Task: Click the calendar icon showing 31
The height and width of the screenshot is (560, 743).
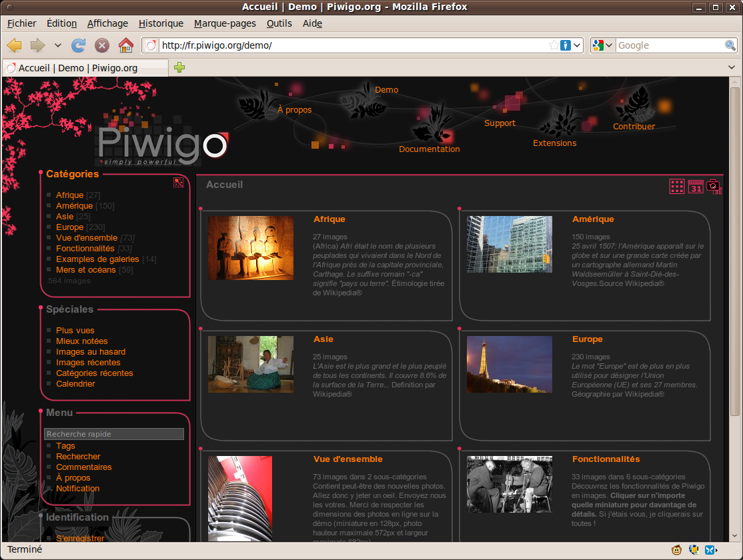Action: pos(696,187)
